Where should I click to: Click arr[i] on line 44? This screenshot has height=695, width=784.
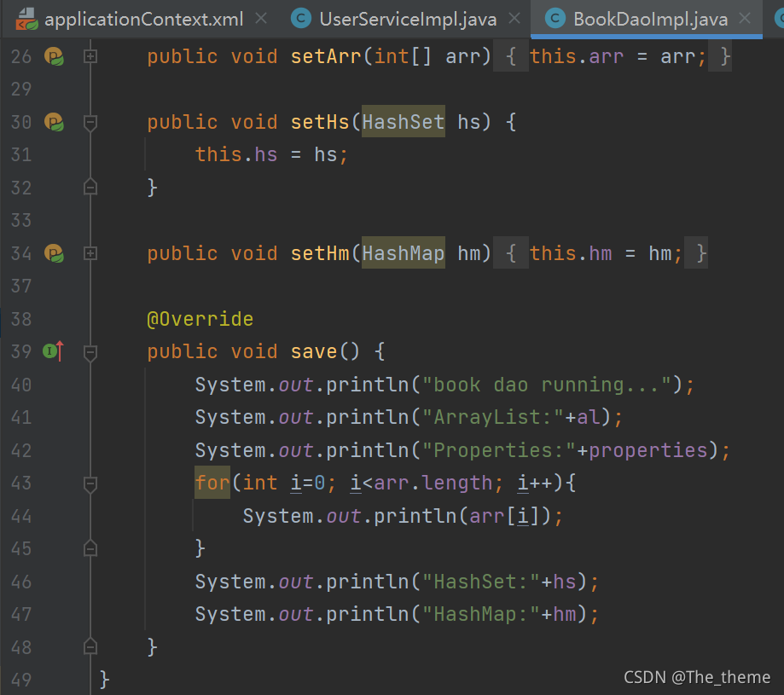[504, 516]
